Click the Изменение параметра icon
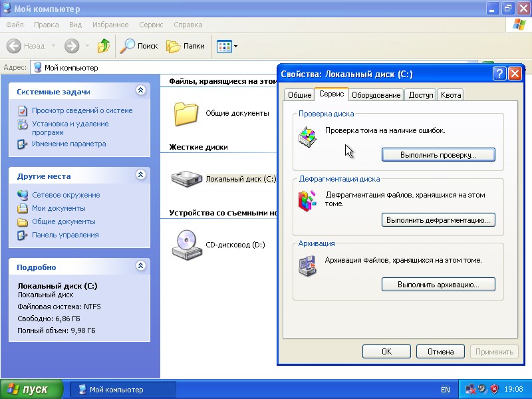This screenshot has width=532, height=399. pyautogui.click(x=23, y=144)
